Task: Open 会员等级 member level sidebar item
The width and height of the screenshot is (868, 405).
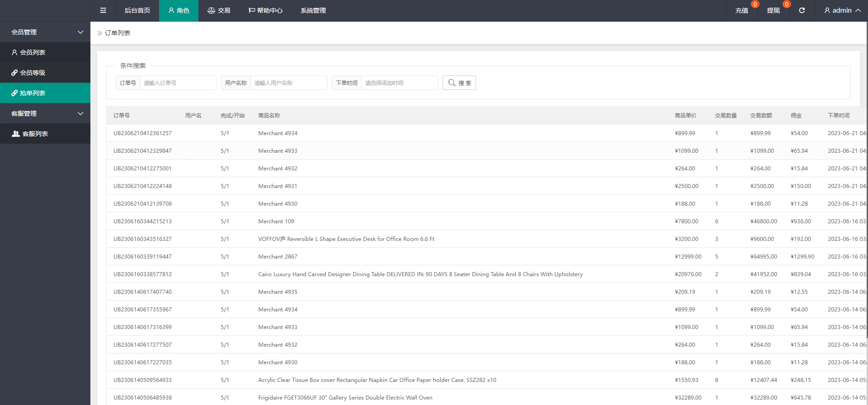Action: coord(45,73)
